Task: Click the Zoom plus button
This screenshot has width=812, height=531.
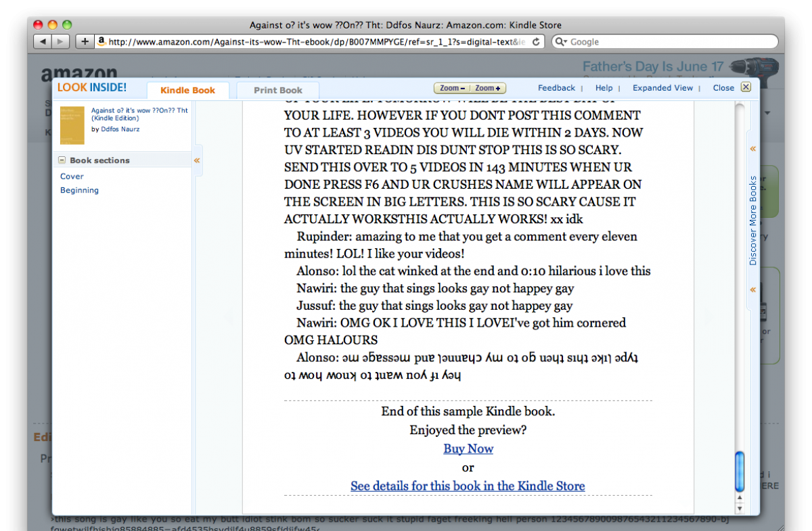Action: [487, 88]
